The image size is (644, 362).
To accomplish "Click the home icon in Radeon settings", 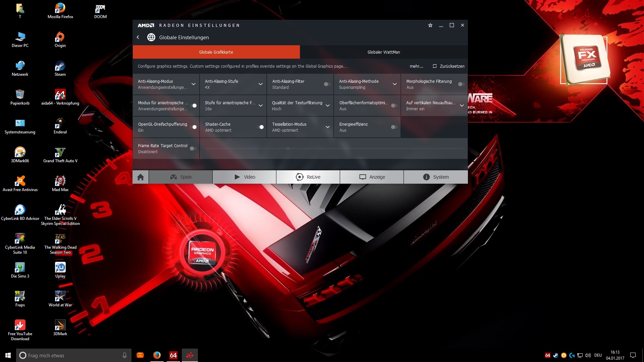I will [141, 177].
